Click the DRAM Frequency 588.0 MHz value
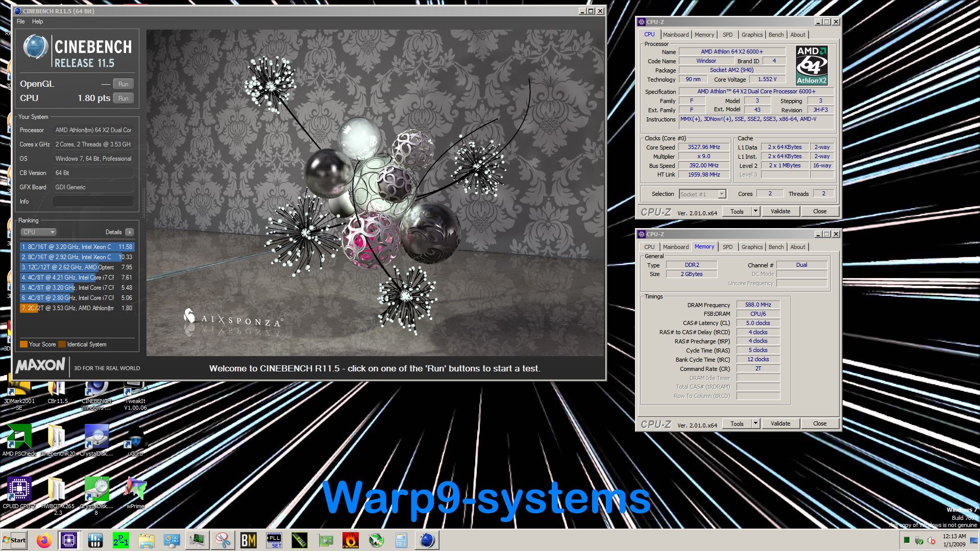980x551 pixels. click(x=758, y=305)
